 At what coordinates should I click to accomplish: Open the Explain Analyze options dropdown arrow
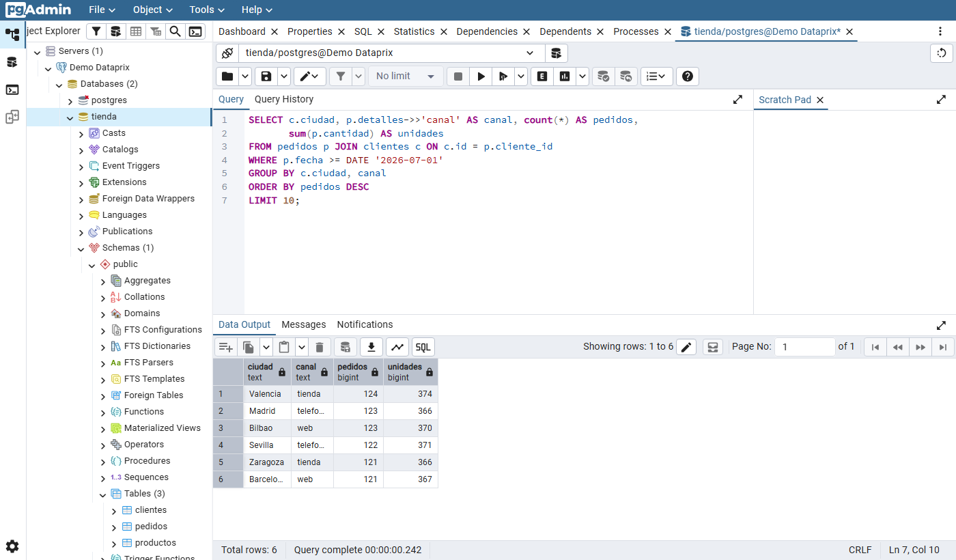pos(582,76)
